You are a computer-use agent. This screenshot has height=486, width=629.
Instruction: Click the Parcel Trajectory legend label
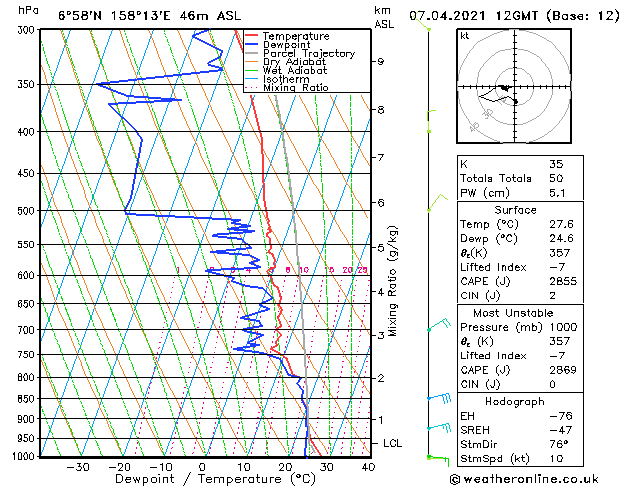point(309,53)
